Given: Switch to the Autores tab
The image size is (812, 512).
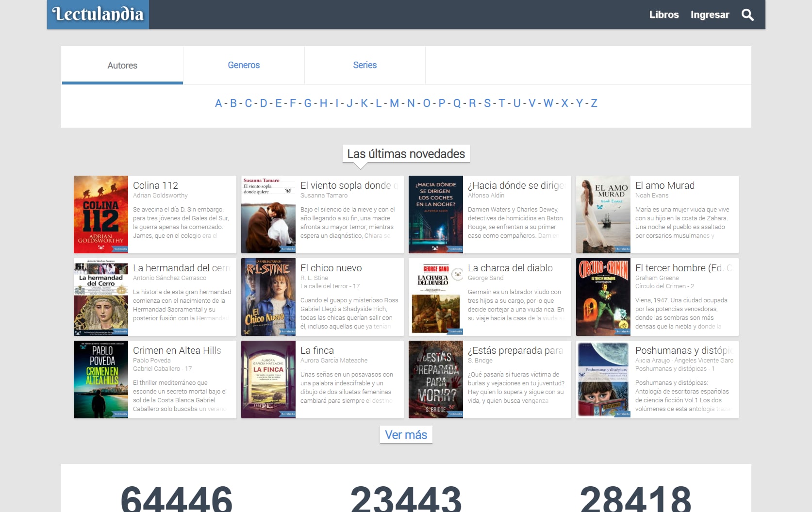Looking at the screenshot, I should pos(122,66).
